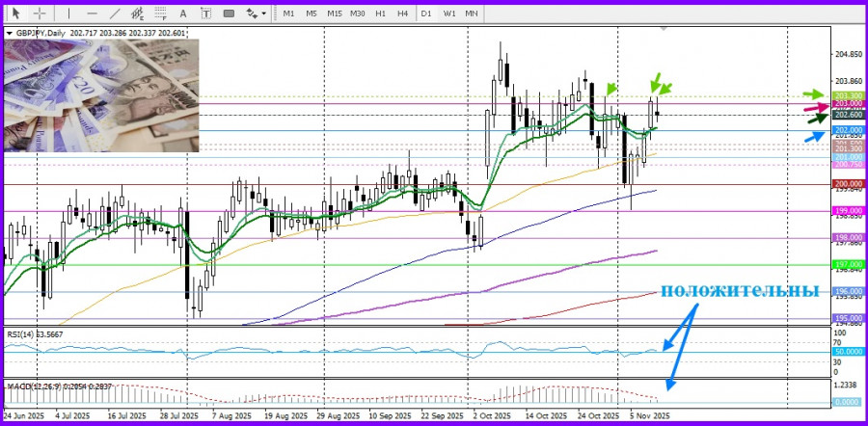Select the rectangle shape tool

(229, 13)
